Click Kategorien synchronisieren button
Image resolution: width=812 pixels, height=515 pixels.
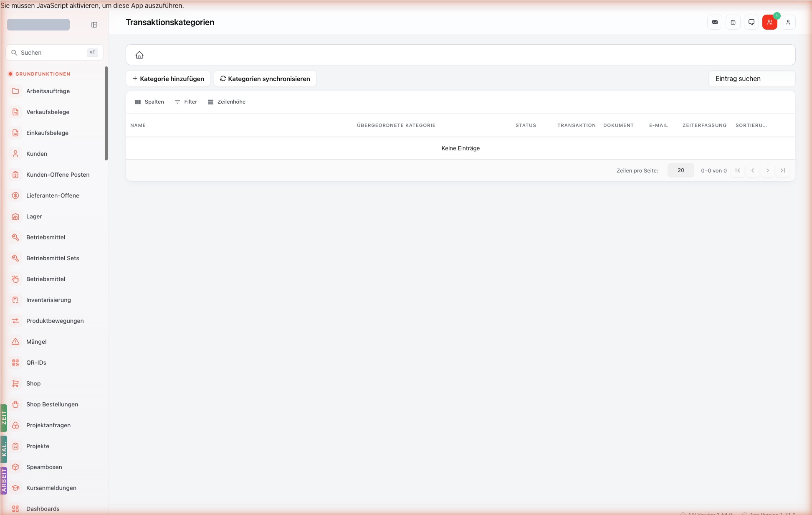point(265,79)
